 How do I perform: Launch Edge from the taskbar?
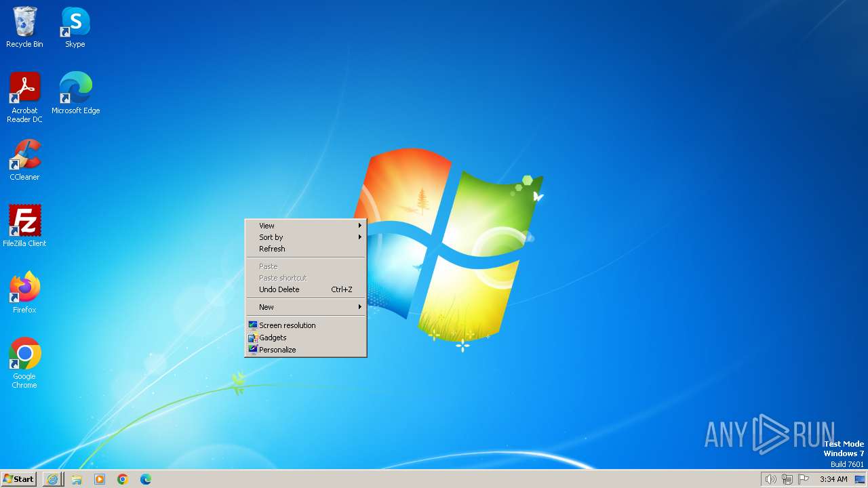click(146, 479)
